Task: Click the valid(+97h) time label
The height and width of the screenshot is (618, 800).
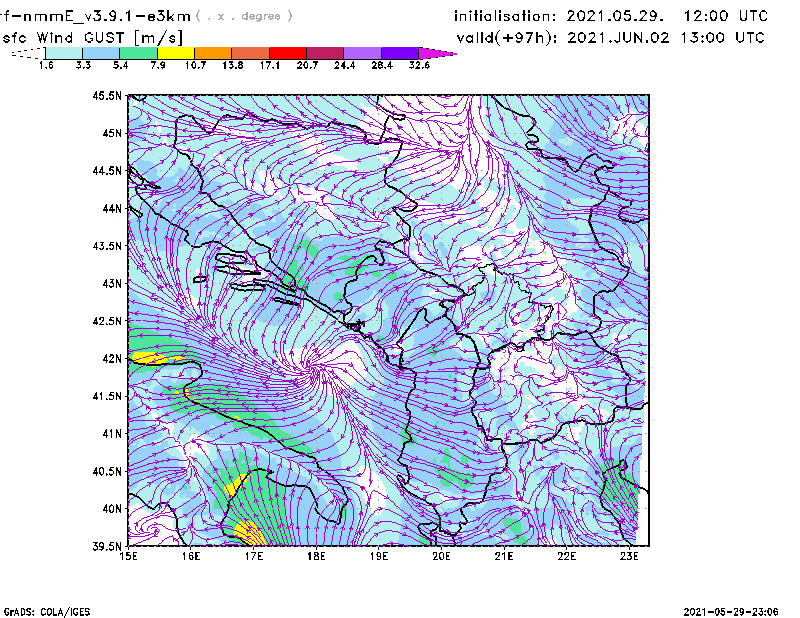Action: pyautogui.click(x=507, y=38)
